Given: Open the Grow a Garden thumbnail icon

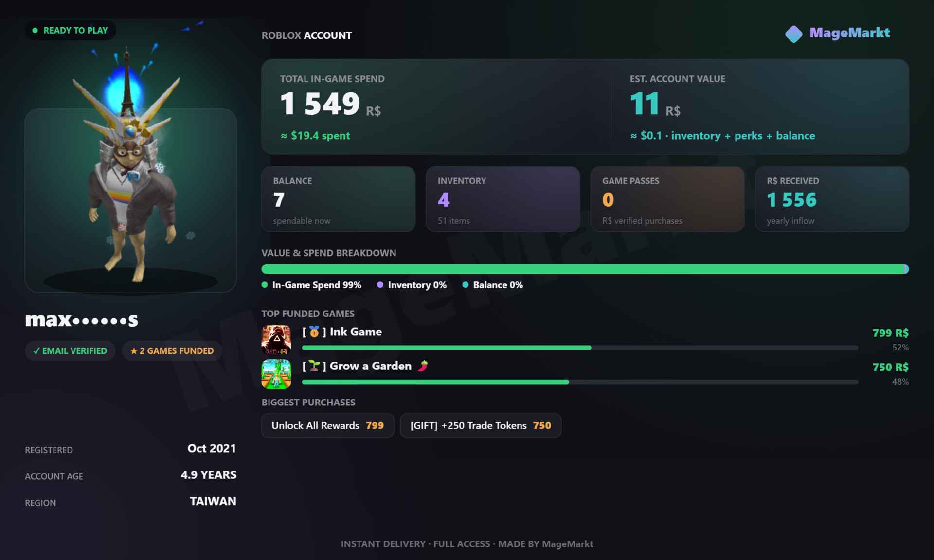Looking at the screenshot, I should (x=276, y=374).
